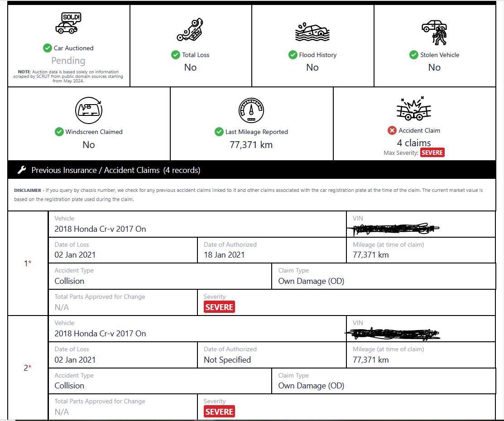Click Max Severity SEVERE badge
Viewport: 504px width, 421px height.
[x=432, y=153]
